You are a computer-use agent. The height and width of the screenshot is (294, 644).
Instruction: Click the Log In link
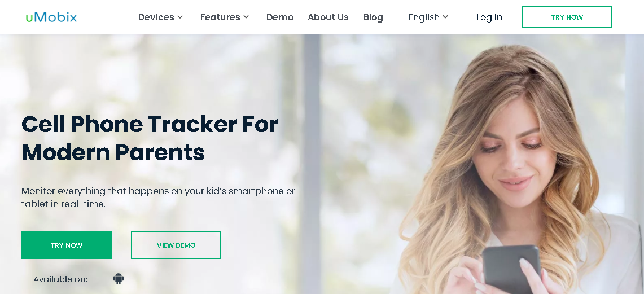489,17
